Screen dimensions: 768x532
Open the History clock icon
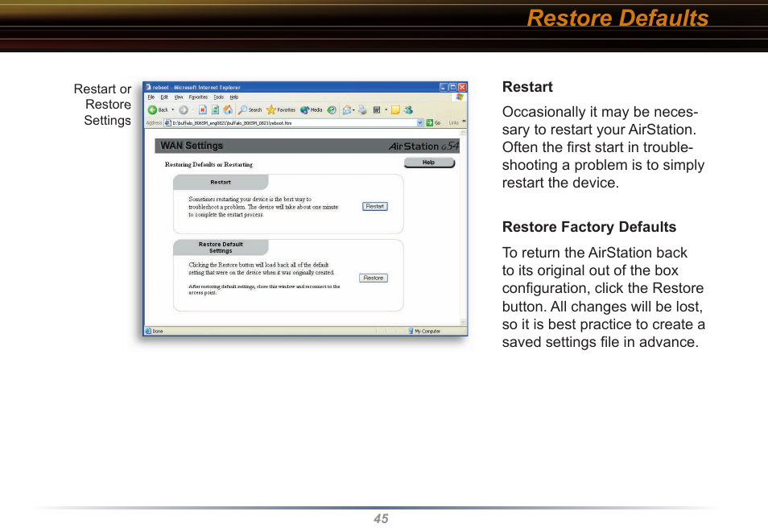(332, 110)
